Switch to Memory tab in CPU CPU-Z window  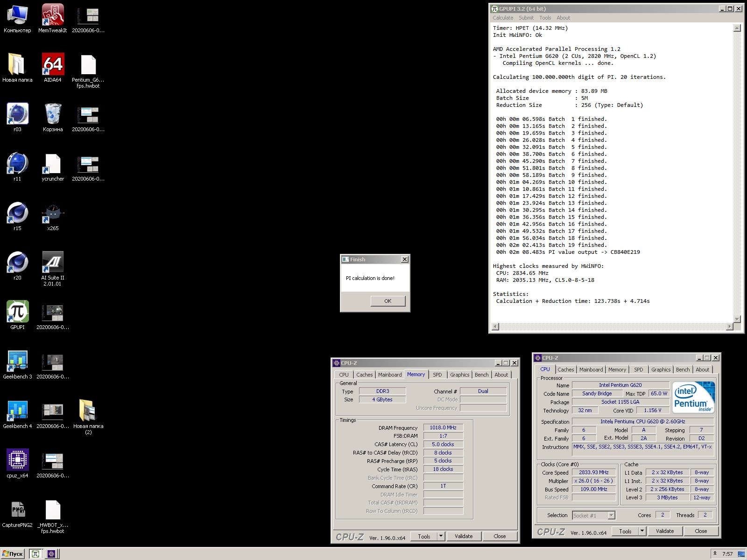617,370
